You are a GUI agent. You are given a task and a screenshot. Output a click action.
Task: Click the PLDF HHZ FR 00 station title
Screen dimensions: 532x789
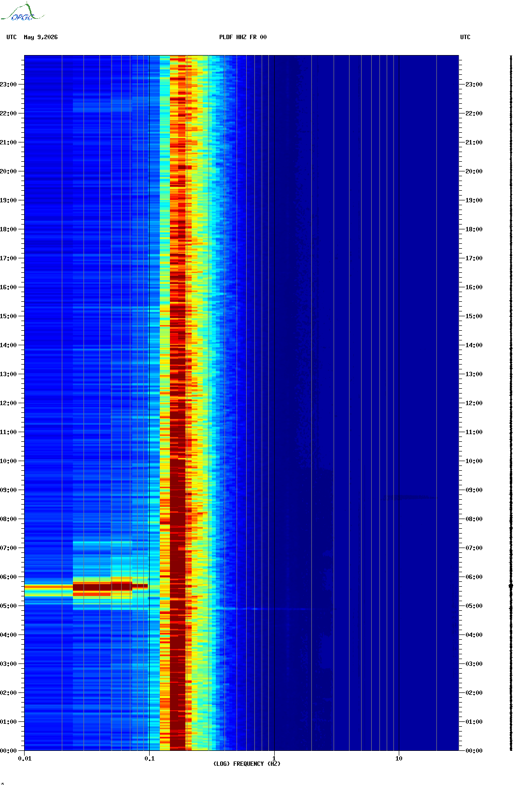[x=243, y=37]
